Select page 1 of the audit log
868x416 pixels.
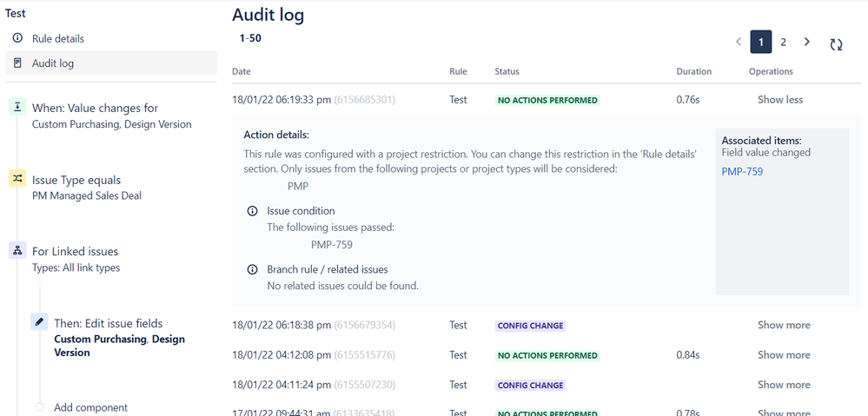click(x=761, y=42)
